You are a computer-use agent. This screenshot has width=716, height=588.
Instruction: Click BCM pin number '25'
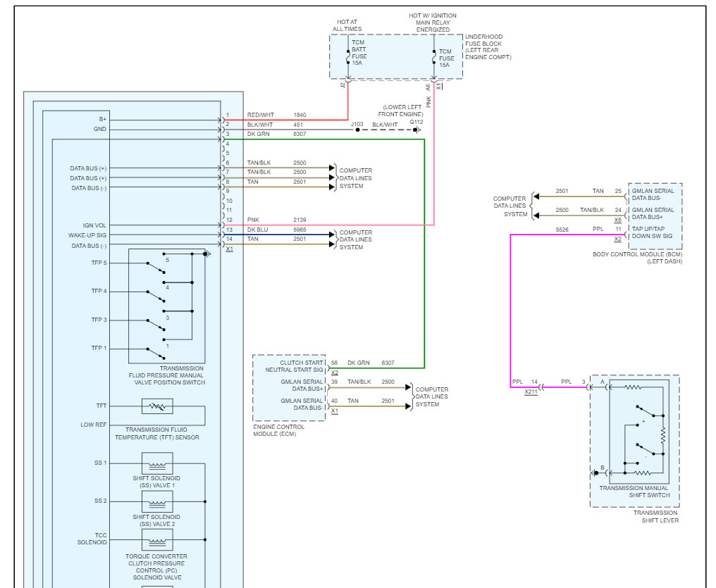click(618, 191)
